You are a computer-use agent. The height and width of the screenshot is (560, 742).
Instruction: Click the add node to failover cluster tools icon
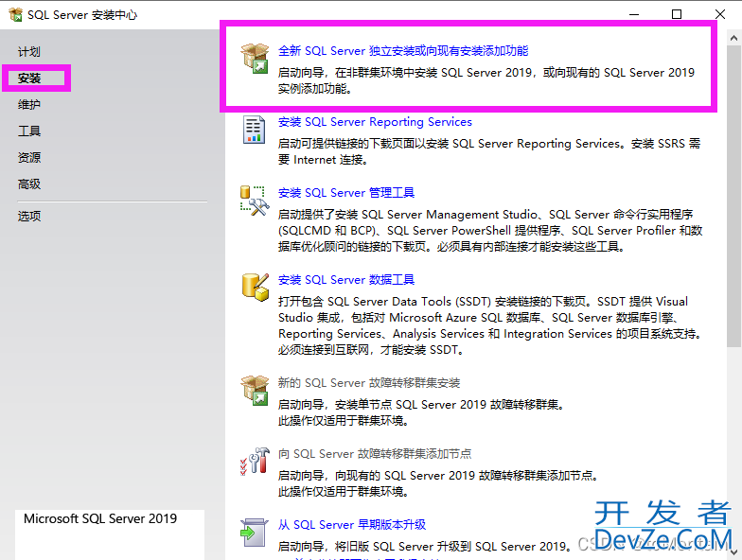(255, 462)
